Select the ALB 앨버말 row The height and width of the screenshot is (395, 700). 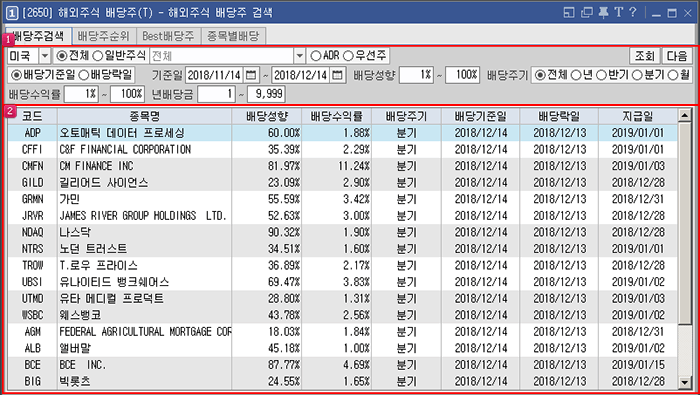tap(342, 348)
